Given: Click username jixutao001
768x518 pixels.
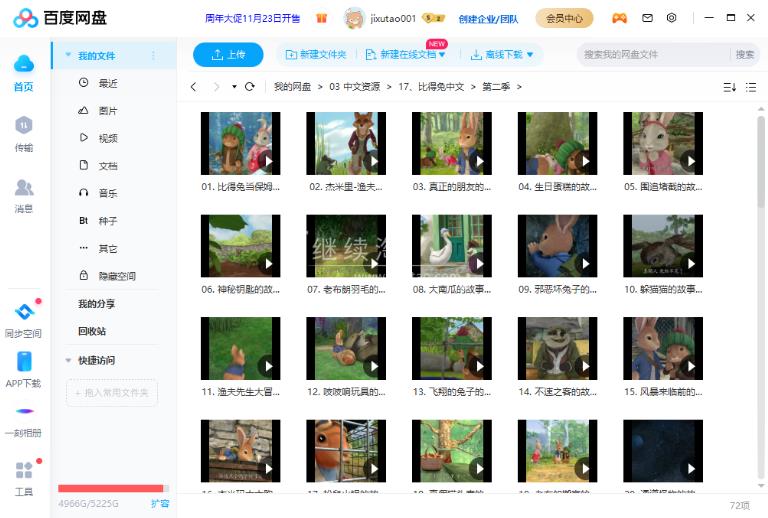Looking at the screenshot, I should point(393,19).
